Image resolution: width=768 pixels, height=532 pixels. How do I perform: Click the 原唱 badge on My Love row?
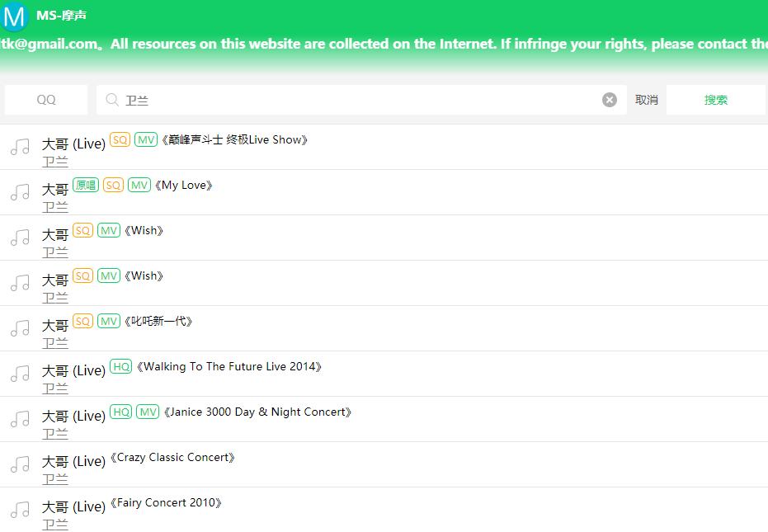click(x=85, y=186)
